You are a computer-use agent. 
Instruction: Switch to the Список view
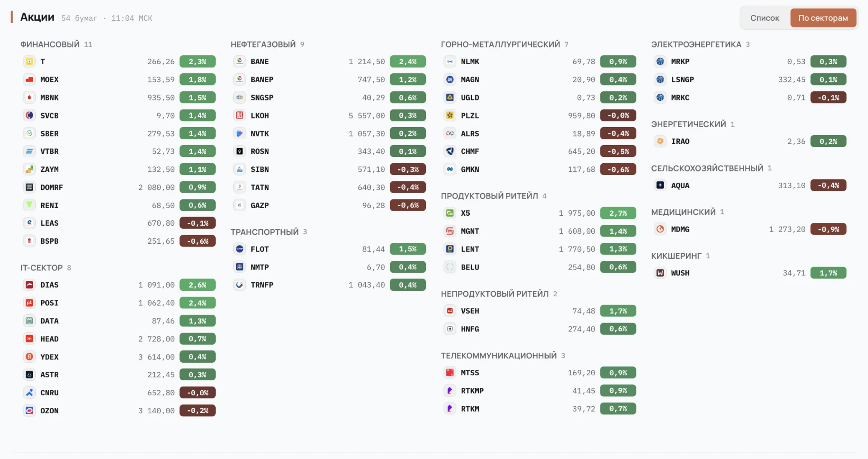(x=764, y=18)
